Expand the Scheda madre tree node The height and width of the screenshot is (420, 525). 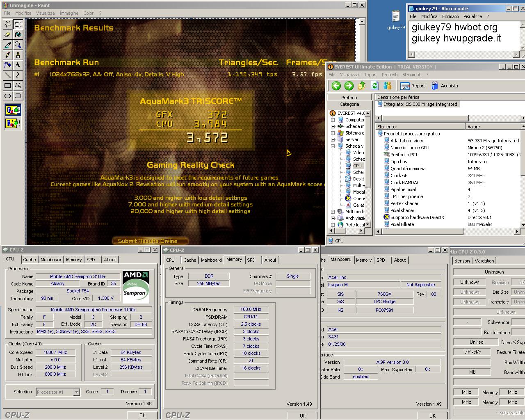333,126
